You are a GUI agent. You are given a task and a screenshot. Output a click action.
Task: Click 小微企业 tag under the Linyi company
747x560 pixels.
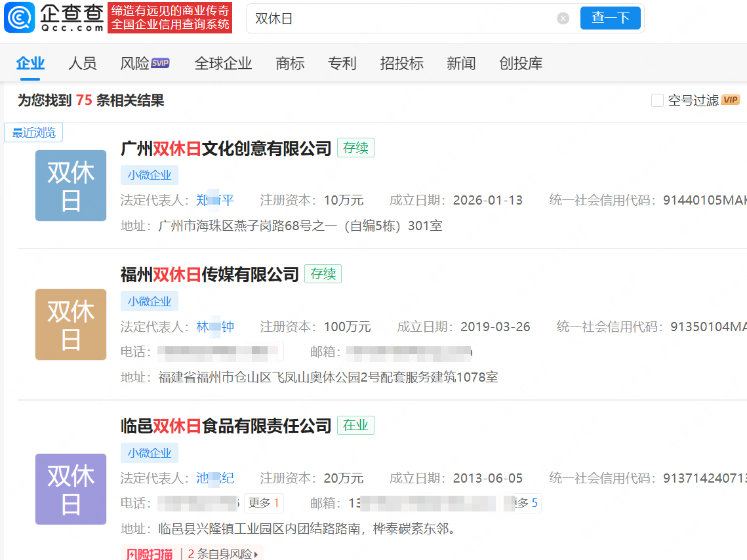149,452
